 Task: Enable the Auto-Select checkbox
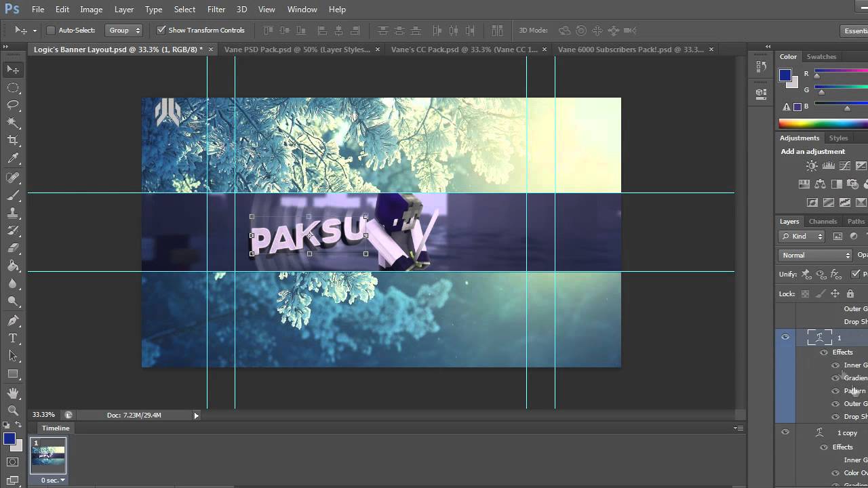[50, 30]
